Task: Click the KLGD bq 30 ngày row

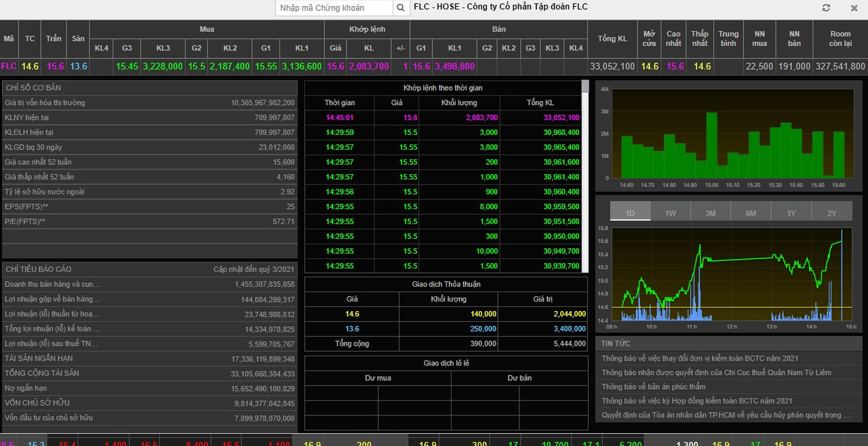Action: (149, 147)
